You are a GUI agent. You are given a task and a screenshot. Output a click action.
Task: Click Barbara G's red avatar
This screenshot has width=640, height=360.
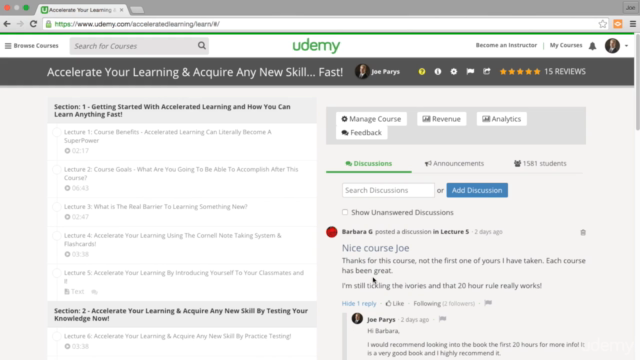coord(332,232)
